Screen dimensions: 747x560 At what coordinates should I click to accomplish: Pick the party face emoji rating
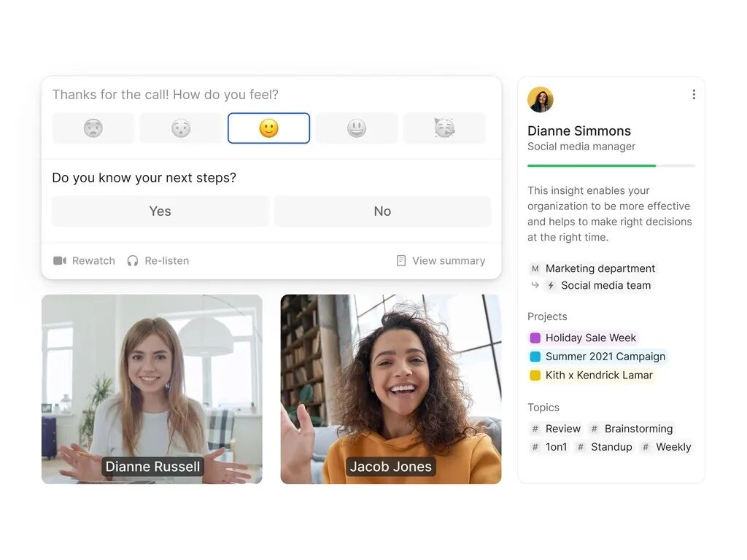(x=444, y=128)
